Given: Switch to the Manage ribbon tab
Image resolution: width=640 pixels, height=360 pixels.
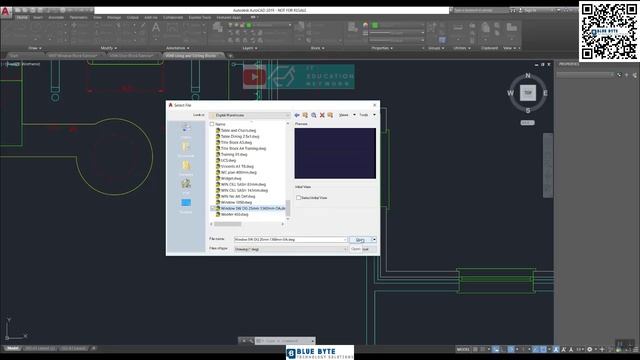Looking at the screenshot, I should pyautogui.click(x=114, y=18).
